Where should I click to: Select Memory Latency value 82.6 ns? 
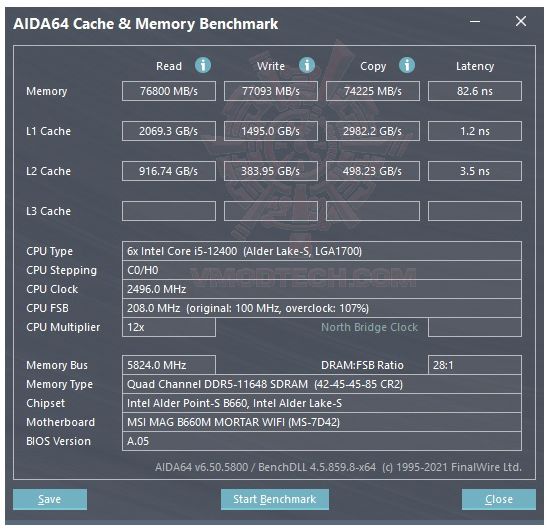point(475,91)
